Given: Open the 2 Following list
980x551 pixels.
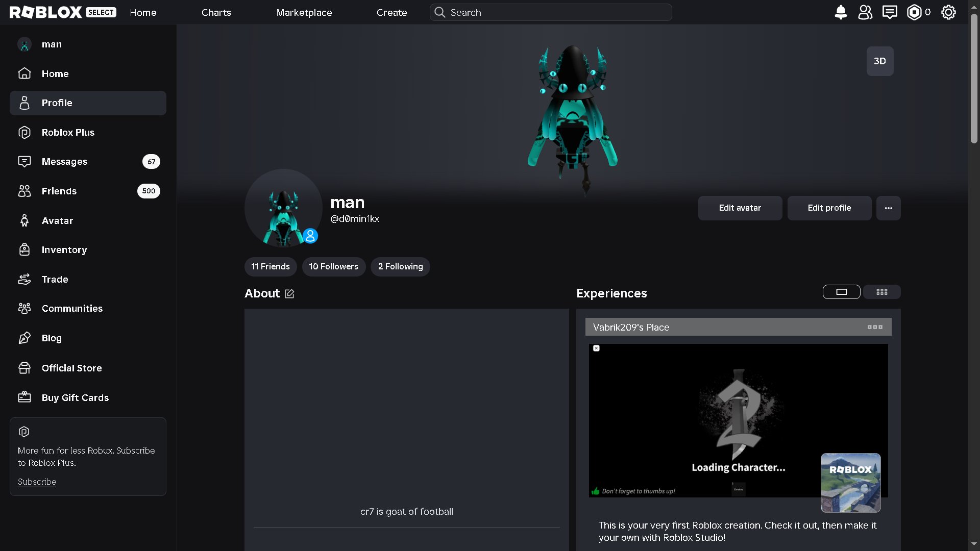Looking at the screenshot, I should (x=401, y=267).
